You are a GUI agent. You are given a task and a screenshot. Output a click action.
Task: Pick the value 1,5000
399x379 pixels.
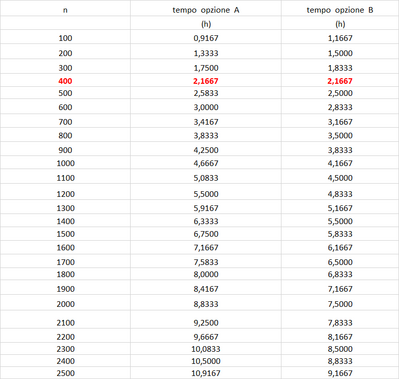(x=340, y=53)
